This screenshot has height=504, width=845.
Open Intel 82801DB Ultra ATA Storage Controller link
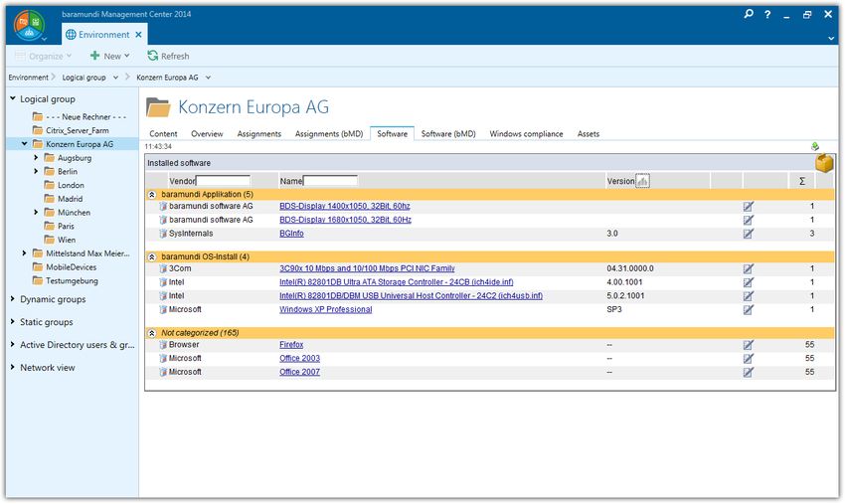point(396,282)
